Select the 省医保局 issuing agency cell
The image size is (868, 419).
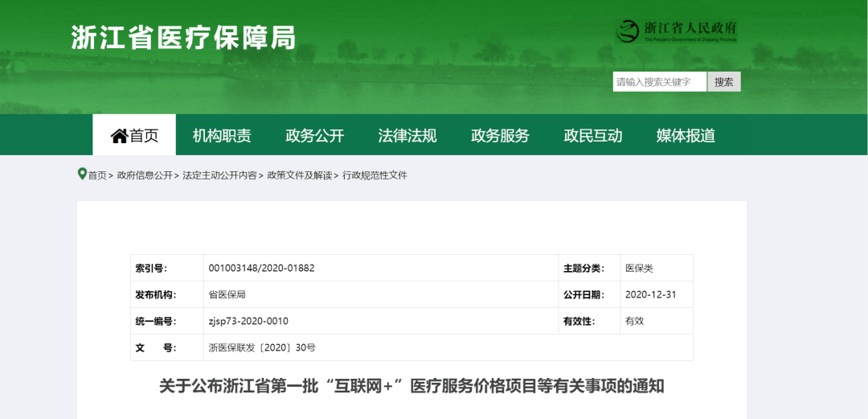coord(381,294)
